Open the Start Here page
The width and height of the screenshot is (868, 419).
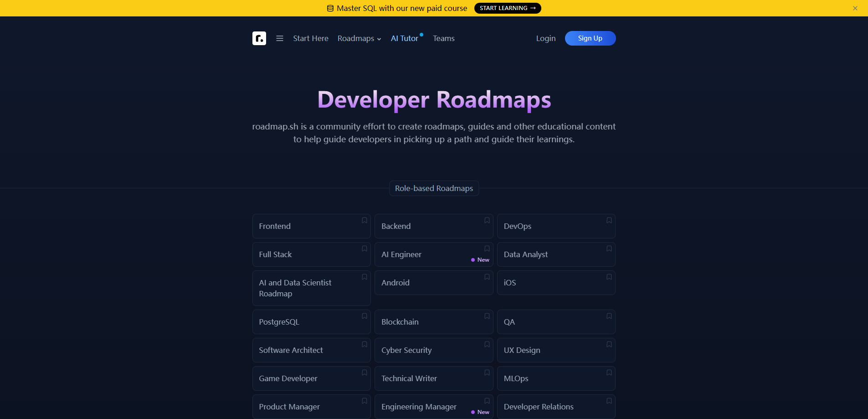[310, 38]
